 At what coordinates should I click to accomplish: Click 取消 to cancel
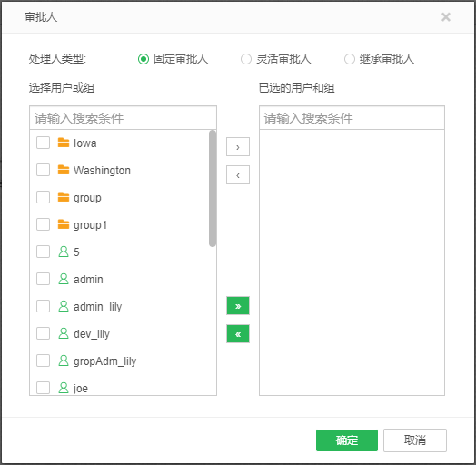click(x=414, y=440)
